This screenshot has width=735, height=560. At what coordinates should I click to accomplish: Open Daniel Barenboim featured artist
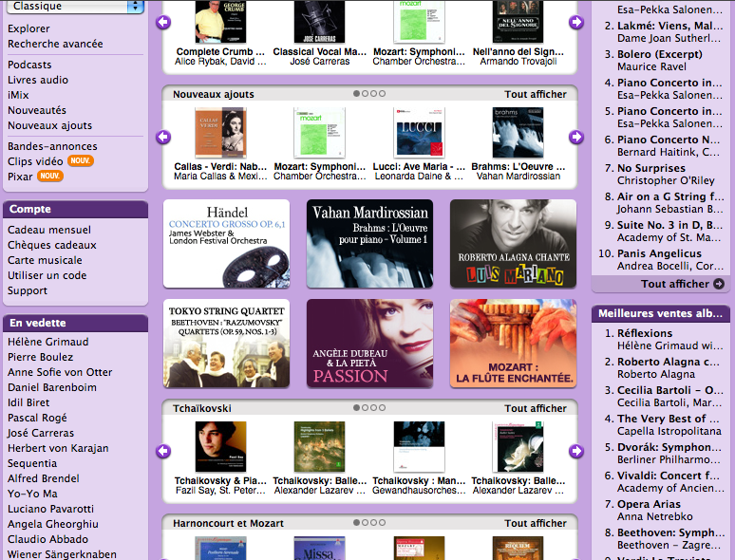click(52, 387)
